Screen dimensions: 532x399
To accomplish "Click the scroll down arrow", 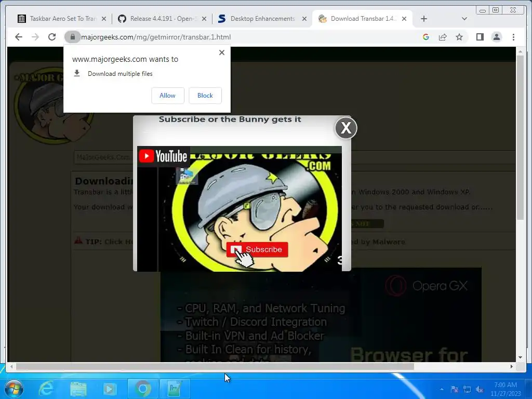I will [x=520, y=357].
